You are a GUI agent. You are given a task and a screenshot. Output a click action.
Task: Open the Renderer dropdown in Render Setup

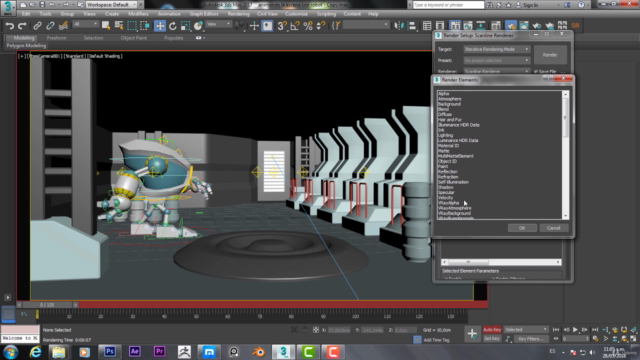click(497, 71)
